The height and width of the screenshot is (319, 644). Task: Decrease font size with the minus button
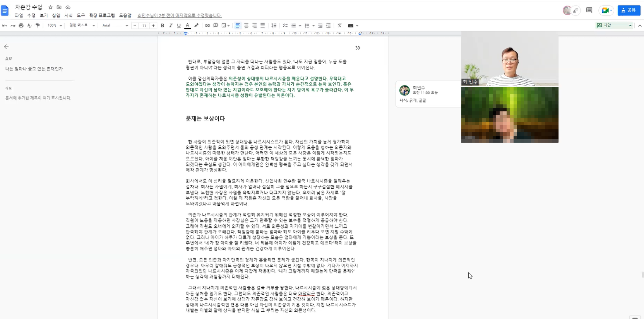(x=135, y=26)
